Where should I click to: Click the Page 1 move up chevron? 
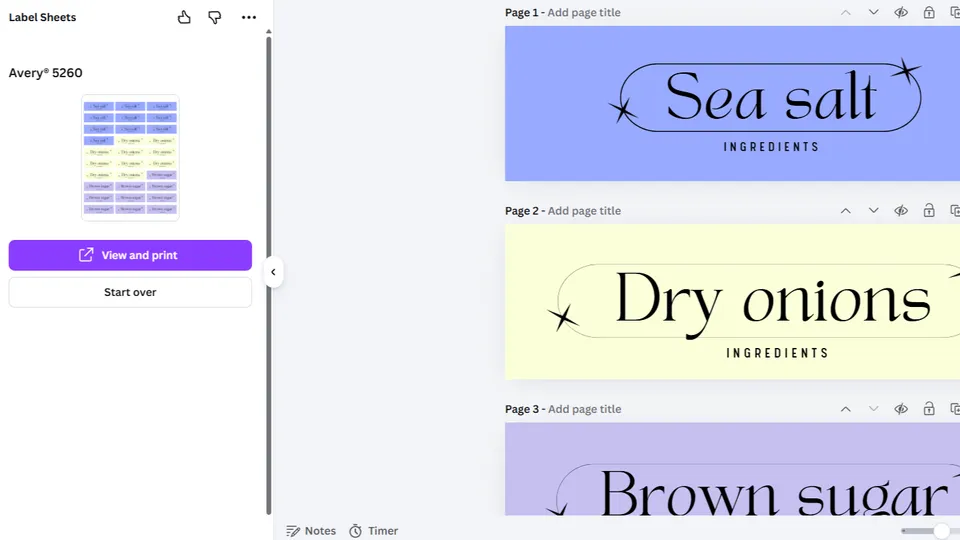tap(846, 12)
